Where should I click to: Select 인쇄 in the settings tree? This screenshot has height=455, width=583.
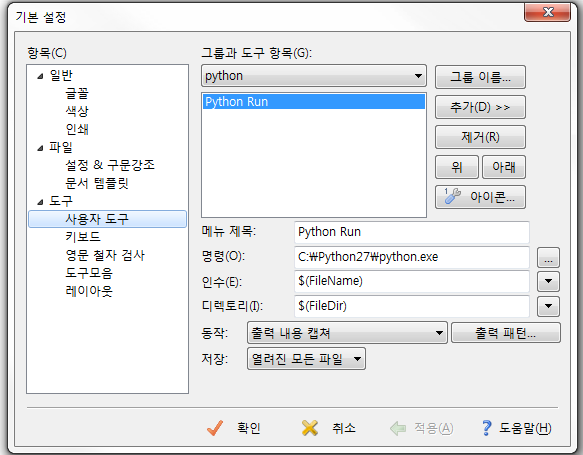[77, 129]
